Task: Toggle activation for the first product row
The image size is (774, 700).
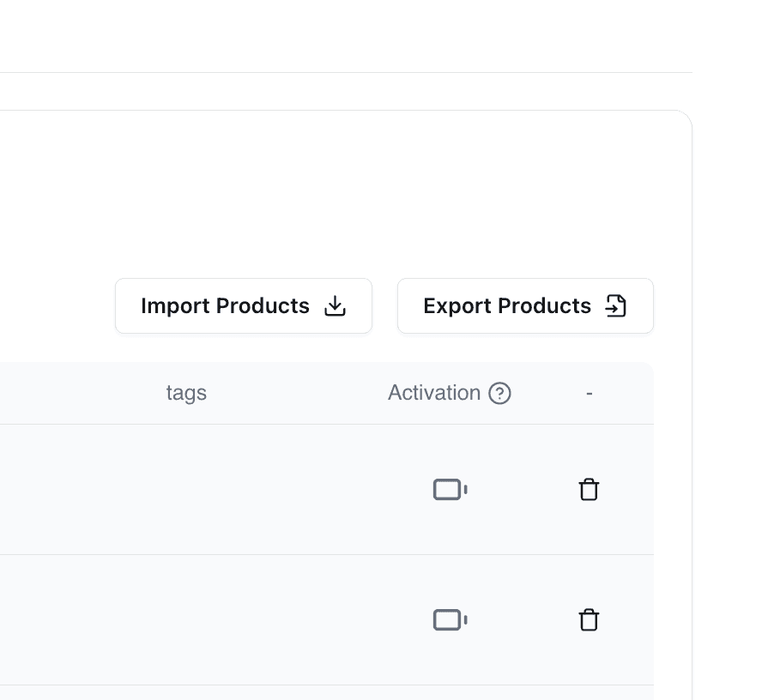Action: click(450, 490)
